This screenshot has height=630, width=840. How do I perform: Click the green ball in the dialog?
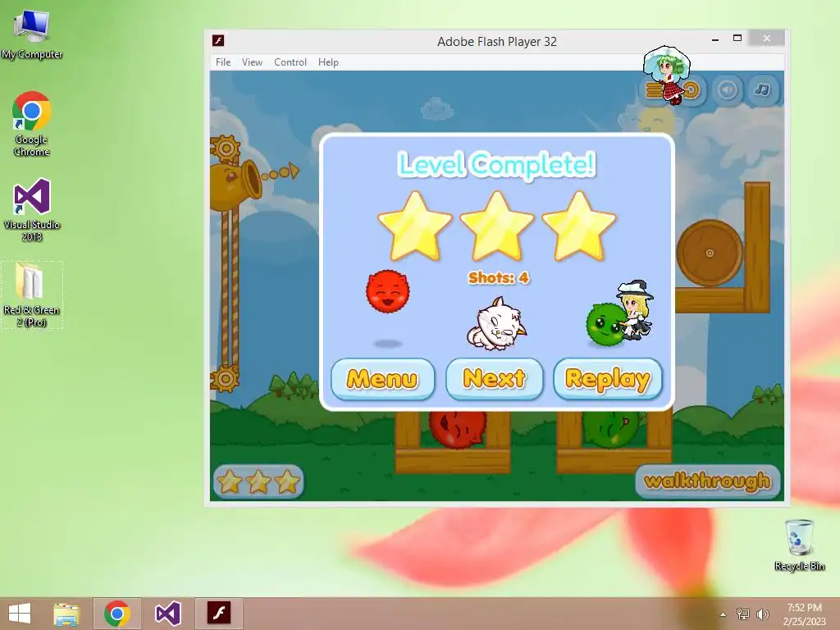point(606,325)
